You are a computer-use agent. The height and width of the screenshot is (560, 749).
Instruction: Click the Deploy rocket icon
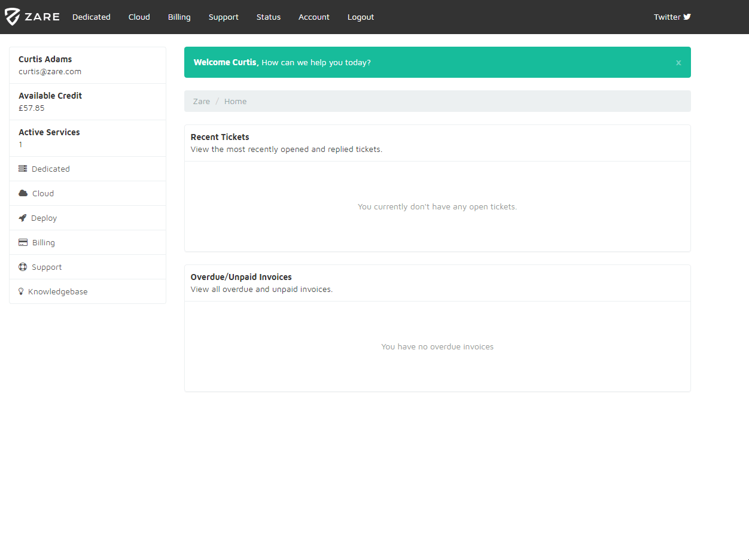[23, 218]
